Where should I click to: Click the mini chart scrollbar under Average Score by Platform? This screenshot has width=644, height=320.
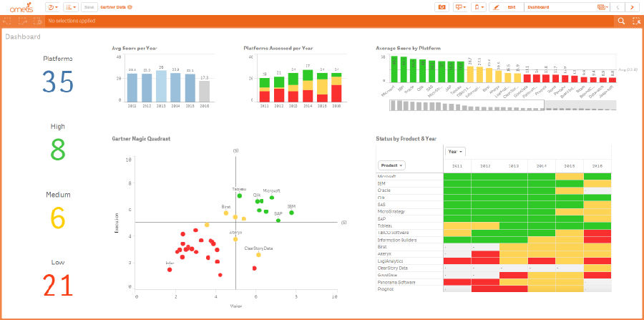tap(503, 105)
